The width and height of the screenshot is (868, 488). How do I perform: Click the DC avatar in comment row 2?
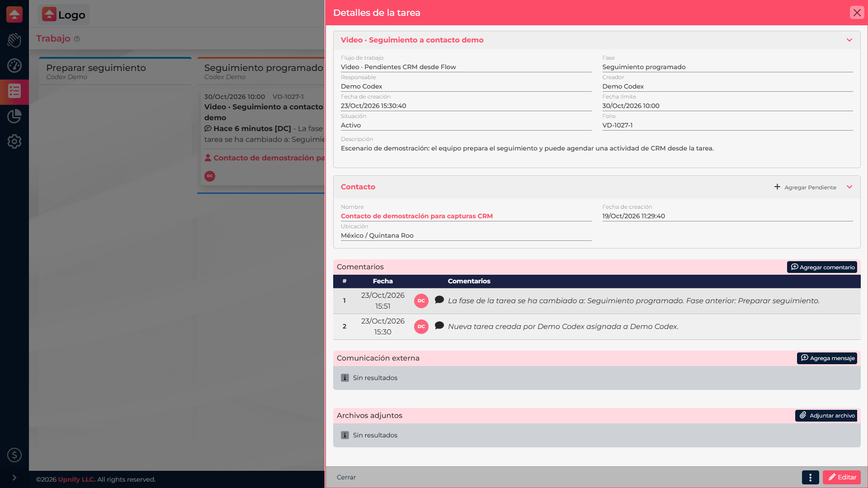(x=421, y=327)
